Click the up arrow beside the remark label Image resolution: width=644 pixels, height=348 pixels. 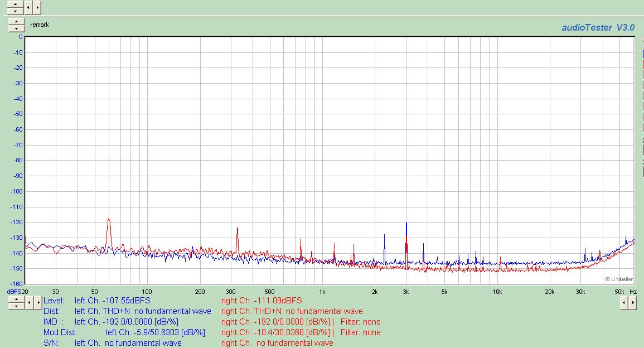[x=16, y=22]
